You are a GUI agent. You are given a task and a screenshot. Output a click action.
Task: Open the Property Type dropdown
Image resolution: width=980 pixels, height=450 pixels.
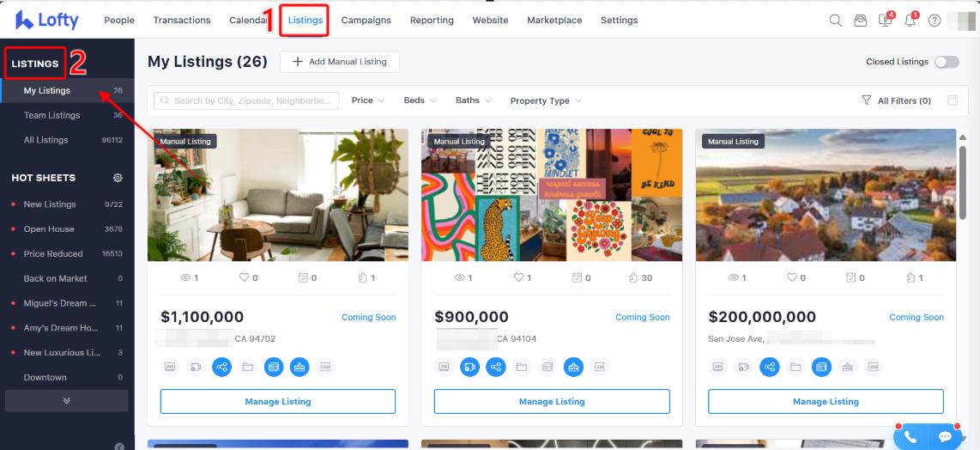coord(546,100)
